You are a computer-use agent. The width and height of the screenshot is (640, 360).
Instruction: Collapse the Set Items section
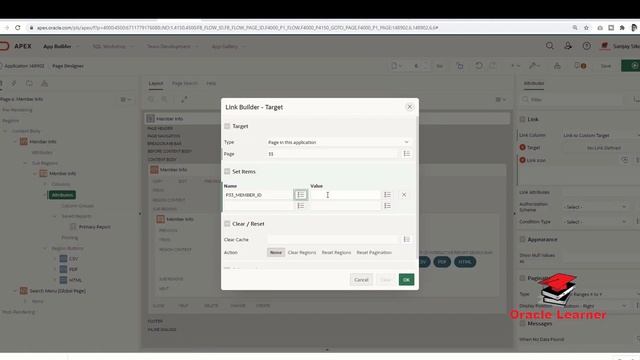[227, 171]
